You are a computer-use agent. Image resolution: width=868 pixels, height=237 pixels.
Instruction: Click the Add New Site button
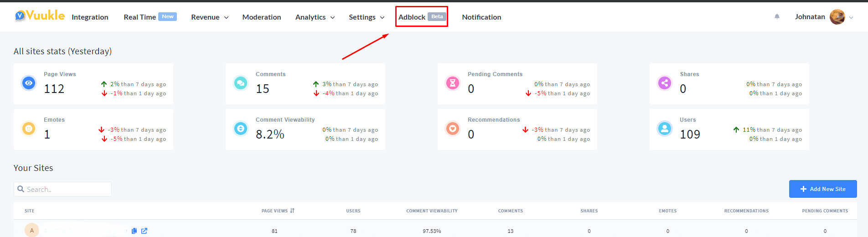[x=823, y=189]
